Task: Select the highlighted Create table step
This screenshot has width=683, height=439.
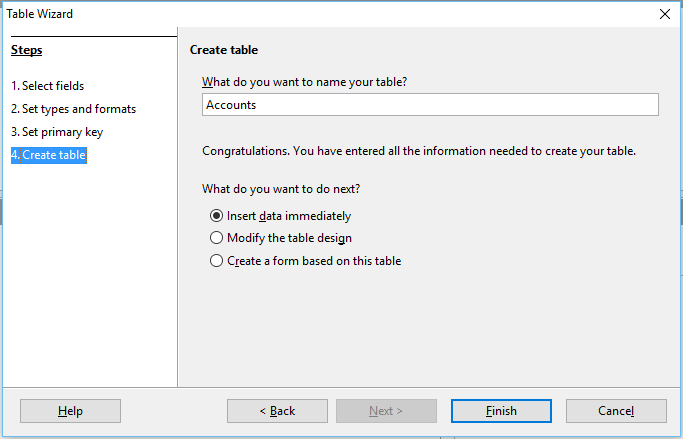Action: tap(48, 155)
